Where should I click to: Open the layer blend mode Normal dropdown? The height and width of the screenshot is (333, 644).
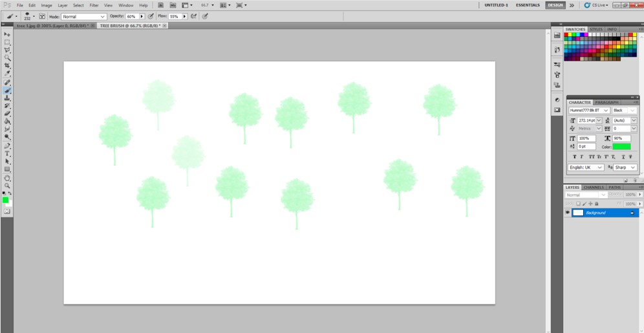click(586, 195)
